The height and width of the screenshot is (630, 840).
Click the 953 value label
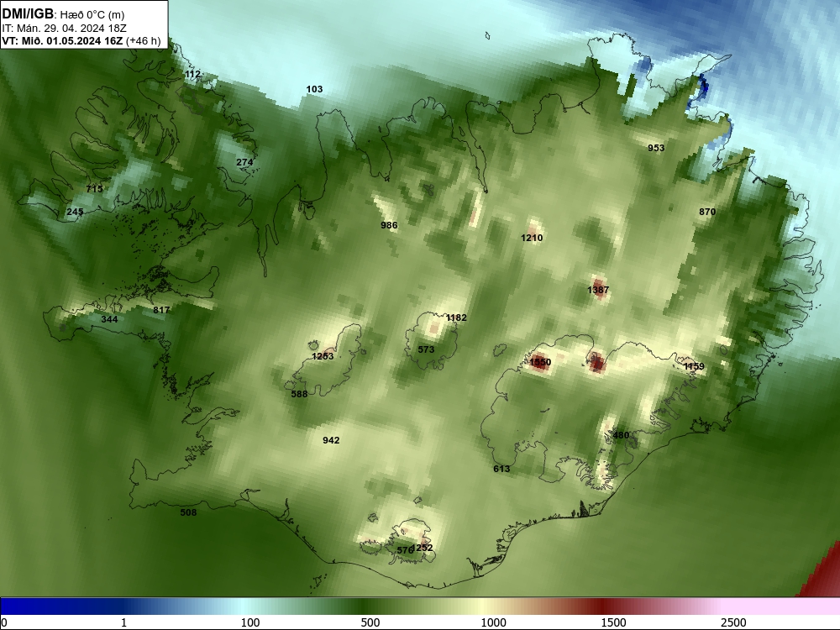coord(656,149)
